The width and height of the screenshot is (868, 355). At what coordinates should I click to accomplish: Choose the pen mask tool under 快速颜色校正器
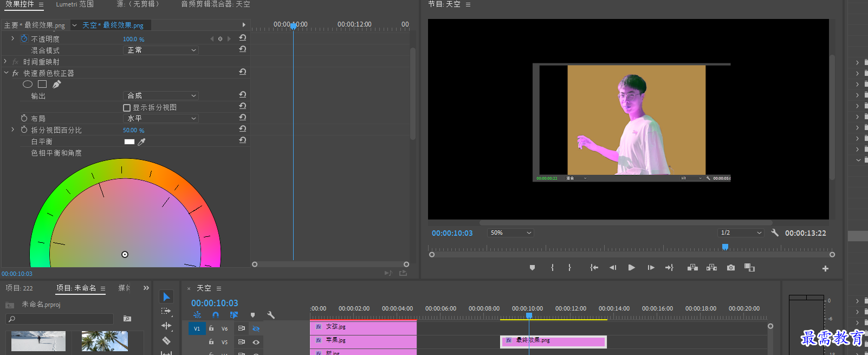coord(56,84)
